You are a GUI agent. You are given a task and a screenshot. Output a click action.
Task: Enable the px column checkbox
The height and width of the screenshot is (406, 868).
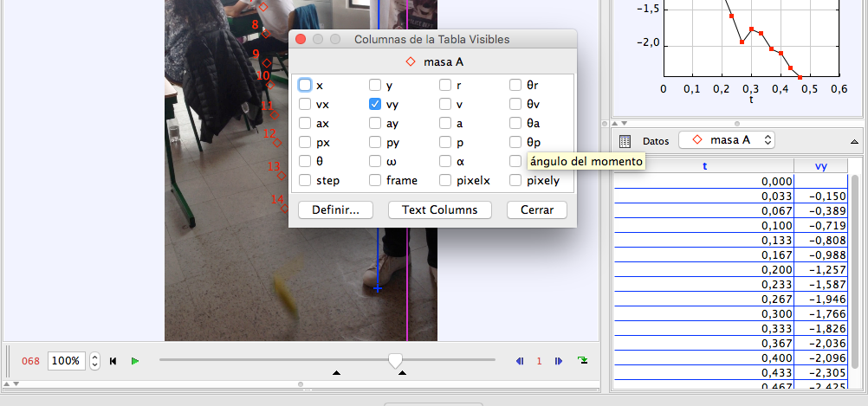(305, 142)
